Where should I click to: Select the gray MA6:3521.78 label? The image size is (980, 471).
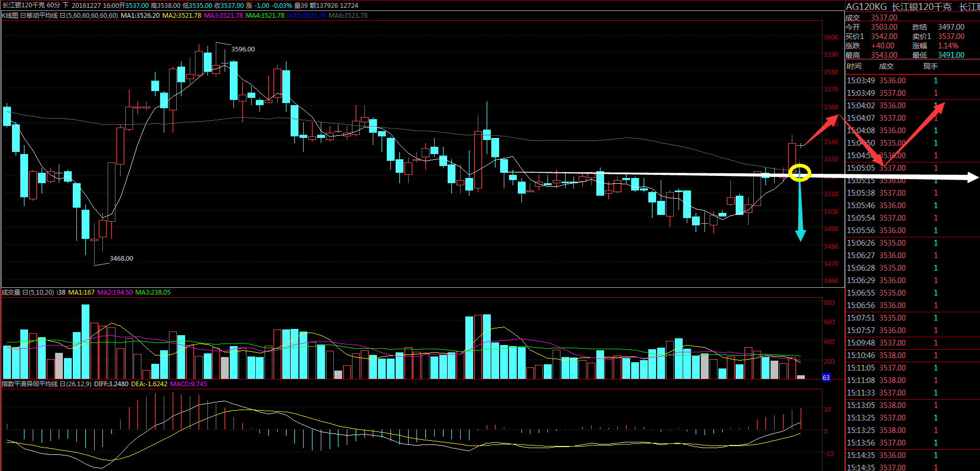click(348, 16)
